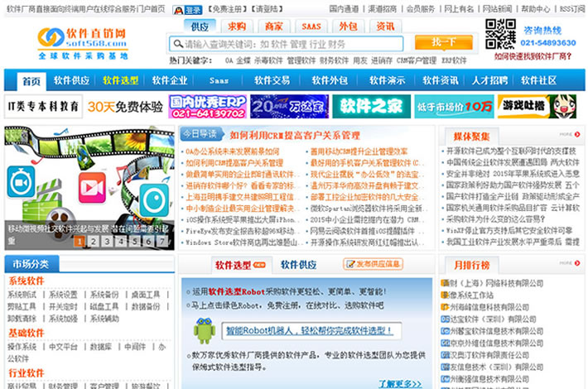Open article OA办公系统未来发展前景如何
The width and height of the screenshot is (588, 389).
(233, 151)
